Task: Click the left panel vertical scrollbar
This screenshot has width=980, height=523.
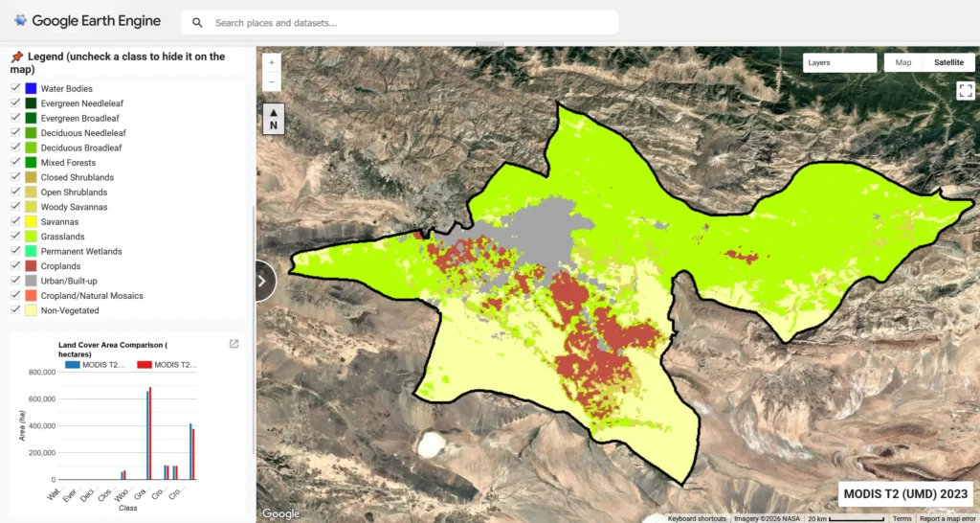Action: click(x=253, y=330)
